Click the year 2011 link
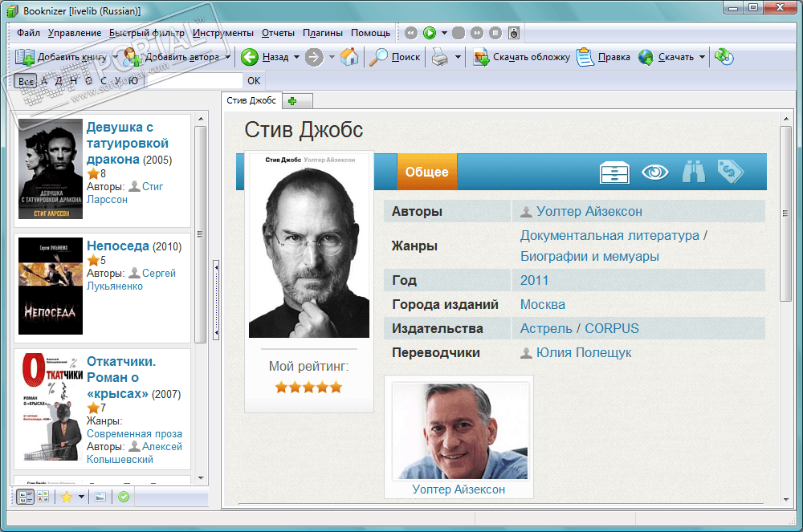The width and height of the screenshot is (803, 532). pyautogui.click(x=534, y=280)
